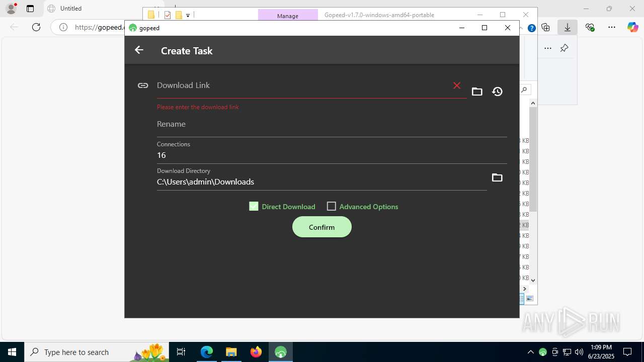Open network status tray icon

point(567,352)
